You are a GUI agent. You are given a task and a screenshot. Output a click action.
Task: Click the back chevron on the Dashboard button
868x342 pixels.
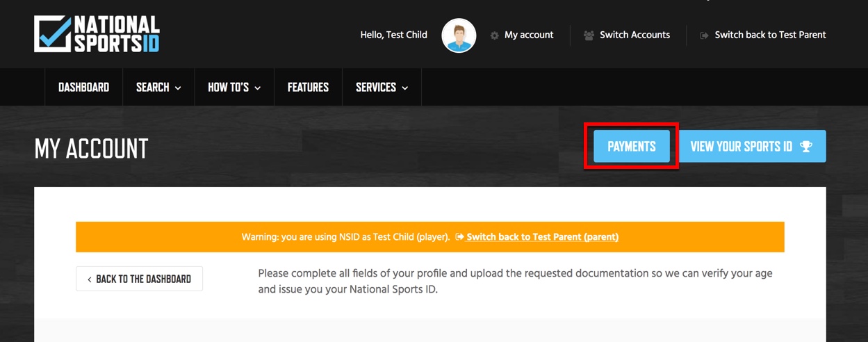[x=90, y=279]
